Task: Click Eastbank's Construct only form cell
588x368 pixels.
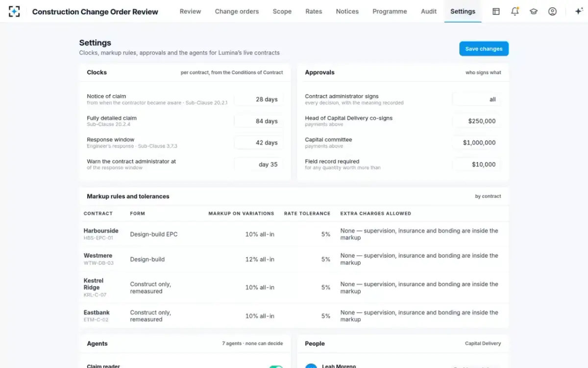Action: click(x=150, y=316)
